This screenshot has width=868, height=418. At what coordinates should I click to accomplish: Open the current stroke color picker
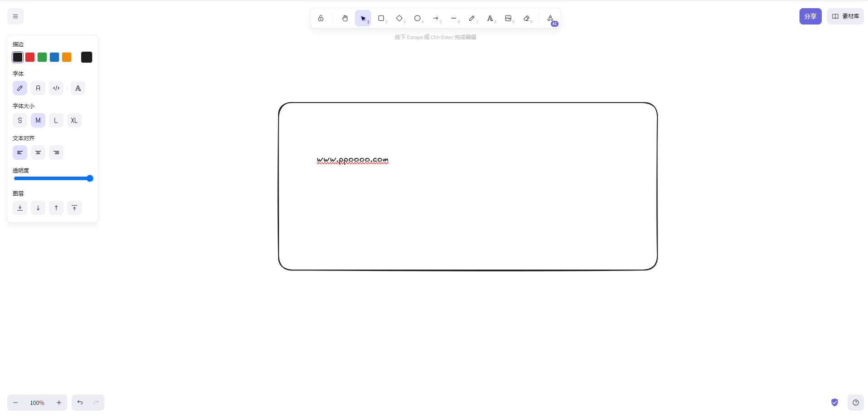point(87,57)
